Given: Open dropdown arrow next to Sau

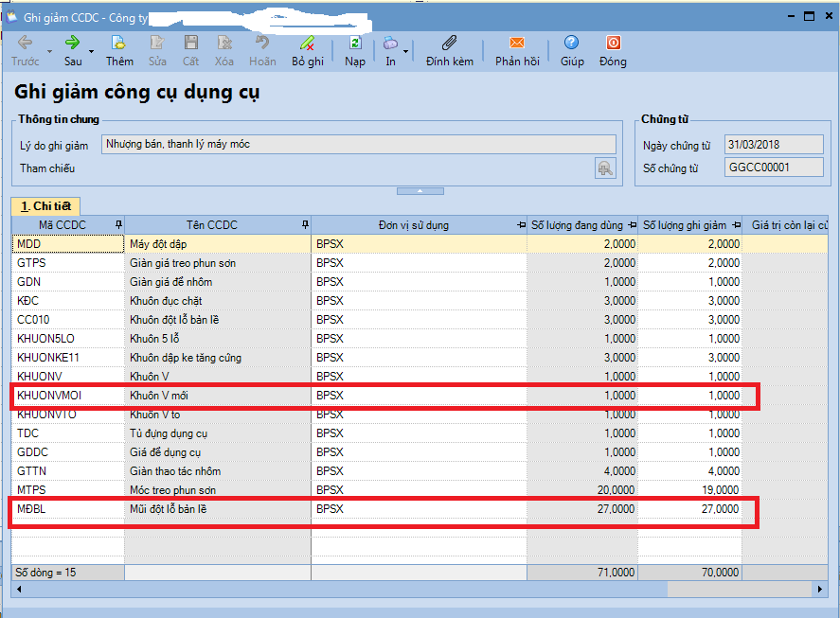Looking at the screenshot, I should [92, 51].
